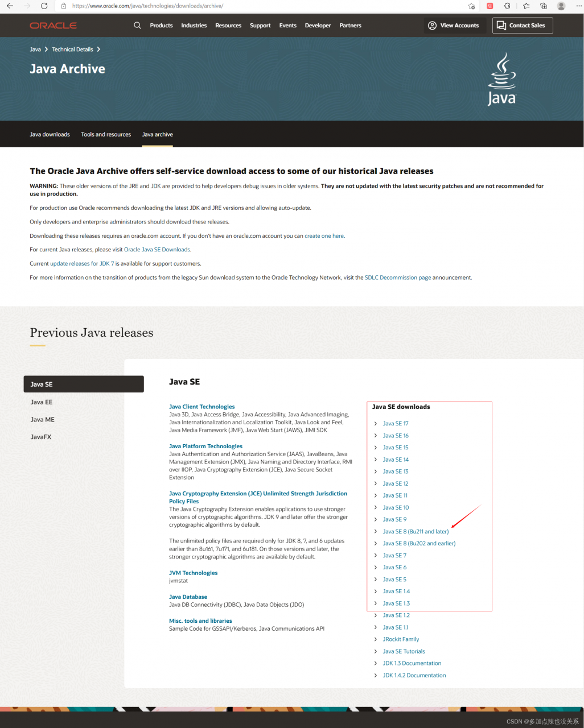Open the Products menu

pos(161,26)
